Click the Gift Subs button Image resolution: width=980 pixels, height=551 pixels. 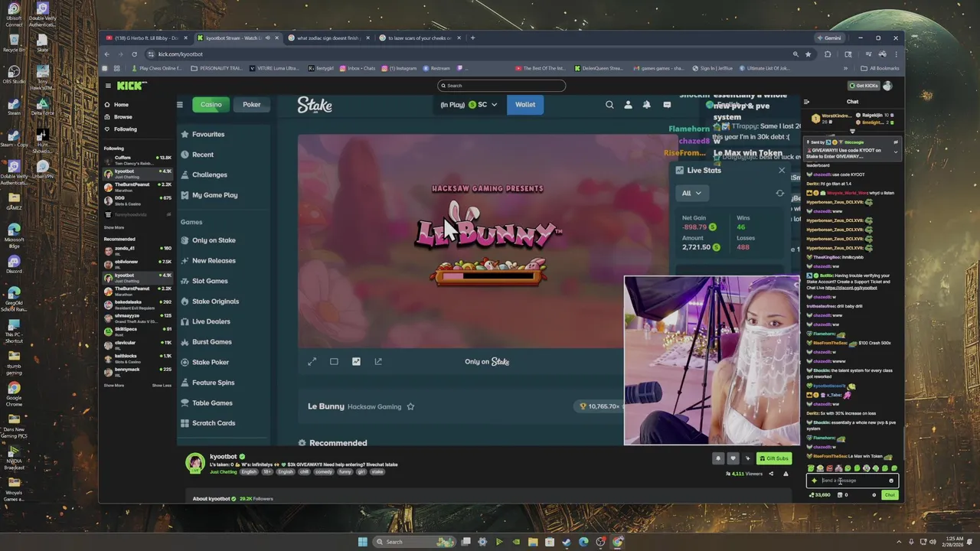[x=774, y=458]
